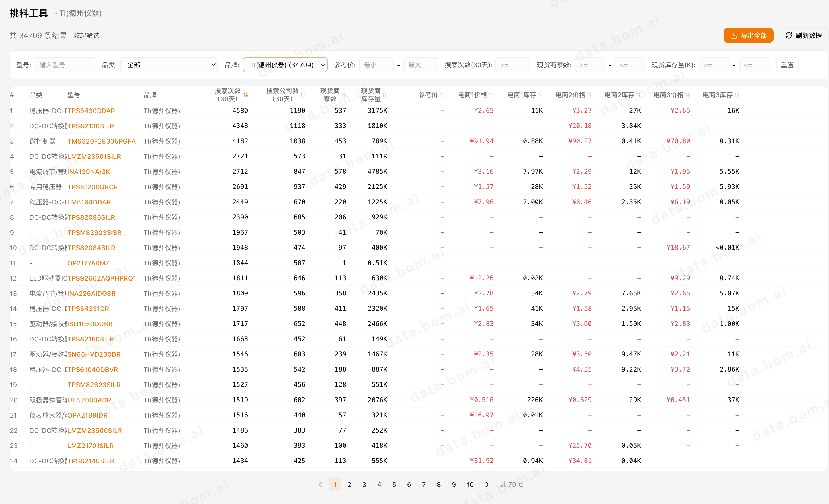Focus 现货商家数 <= input
Viewport: 829px width, 504px height.
coord(630,65)
